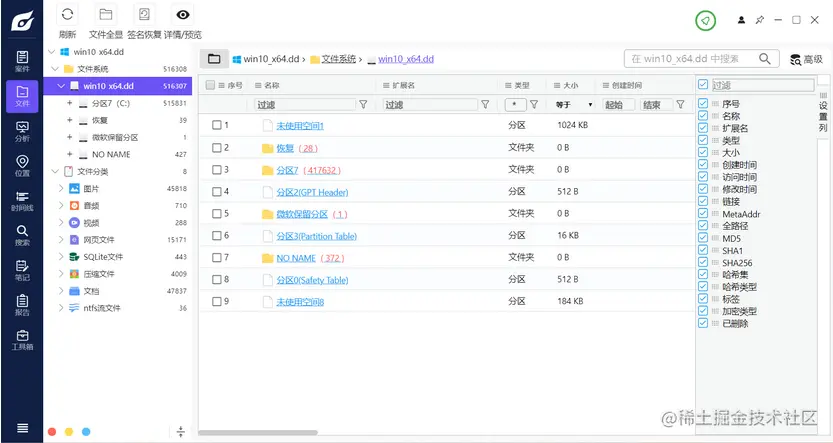
Task: Click the pin window icon
Action: click(x=760, y=20)
